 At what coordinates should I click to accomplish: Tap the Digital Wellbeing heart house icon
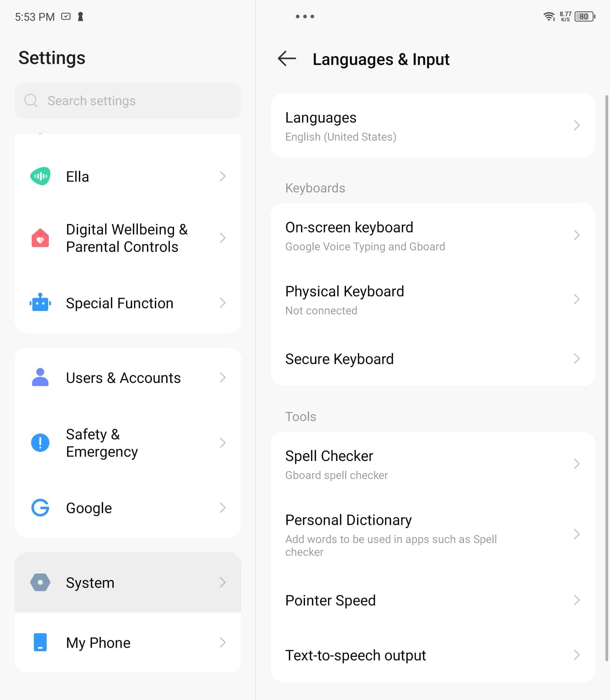click(40, 237)
